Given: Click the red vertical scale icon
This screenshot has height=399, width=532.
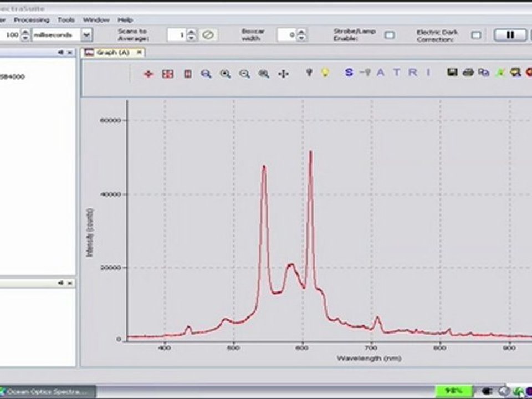Looking at the screenshot, I should click(188, 74).
